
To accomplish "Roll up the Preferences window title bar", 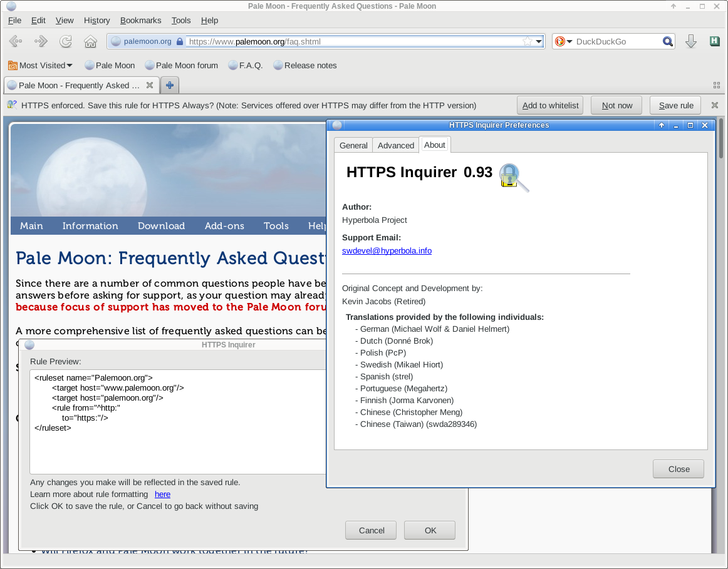I will (661, 125).
